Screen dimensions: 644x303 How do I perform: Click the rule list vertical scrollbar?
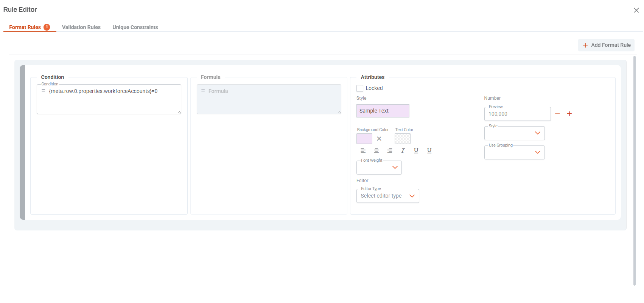[635, 171]
